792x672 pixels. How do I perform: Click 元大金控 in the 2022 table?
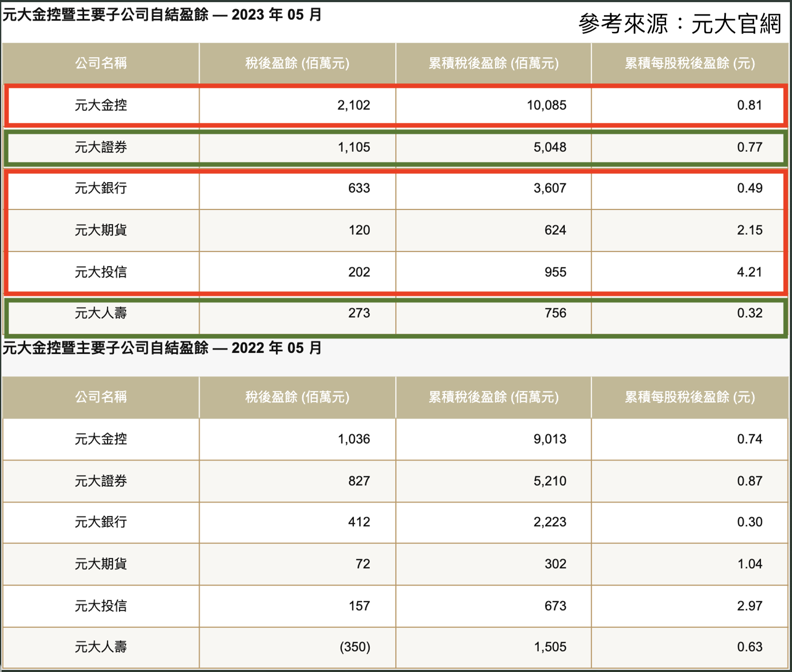101,439
